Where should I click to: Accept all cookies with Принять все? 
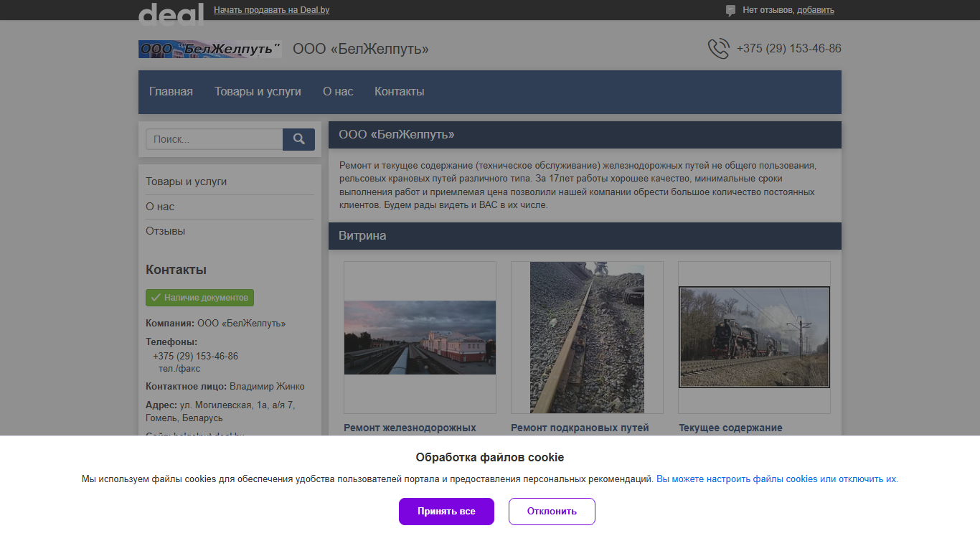446,512
